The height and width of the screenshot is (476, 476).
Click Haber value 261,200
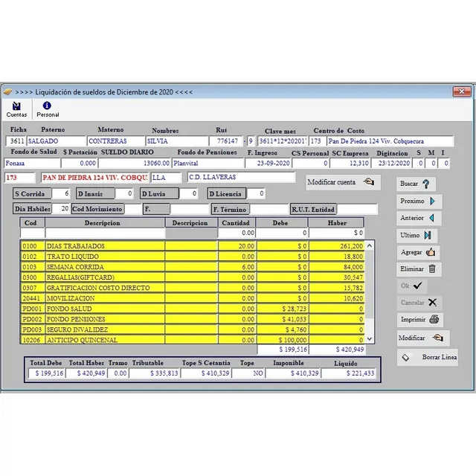click(x=336, y=246)
